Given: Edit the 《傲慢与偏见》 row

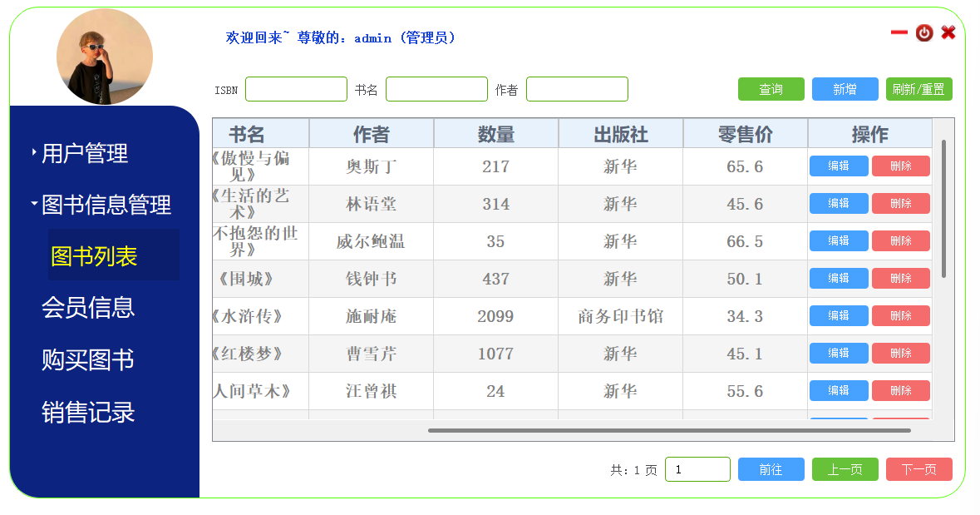Looking at the screenshot, I should tap(839, 166).
